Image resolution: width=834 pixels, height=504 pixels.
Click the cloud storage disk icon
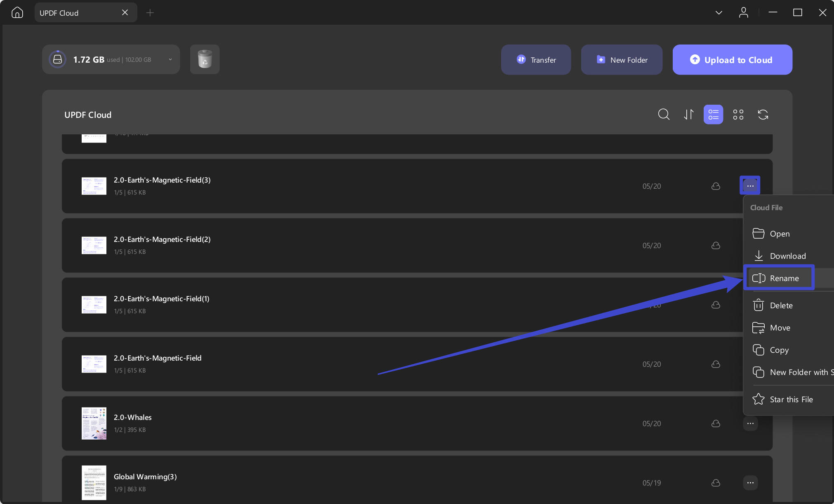pyautogui.click(x=58, y=59)
